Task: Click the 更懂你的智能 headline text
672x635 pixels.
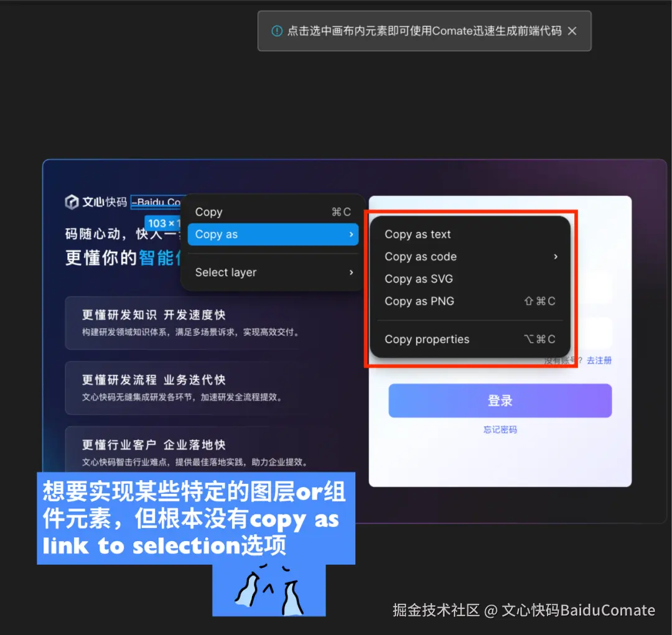Action: (123, 257)
